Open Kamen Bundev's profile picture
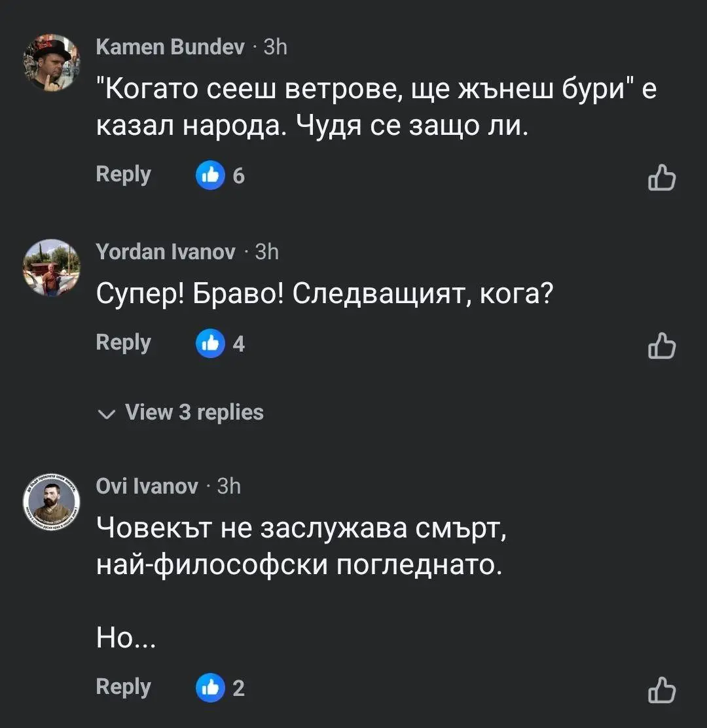 (52, 63)
